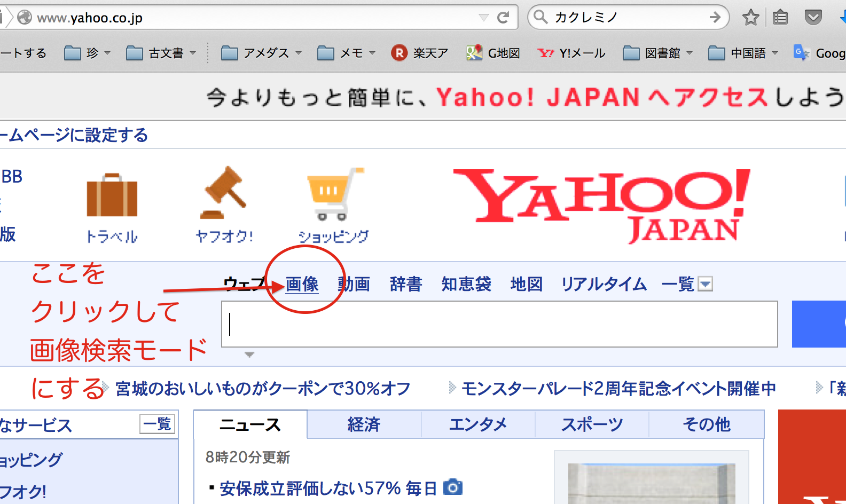Switch to 画像 image search
This screenshot has height=504, width=846.
click(302, 283)
